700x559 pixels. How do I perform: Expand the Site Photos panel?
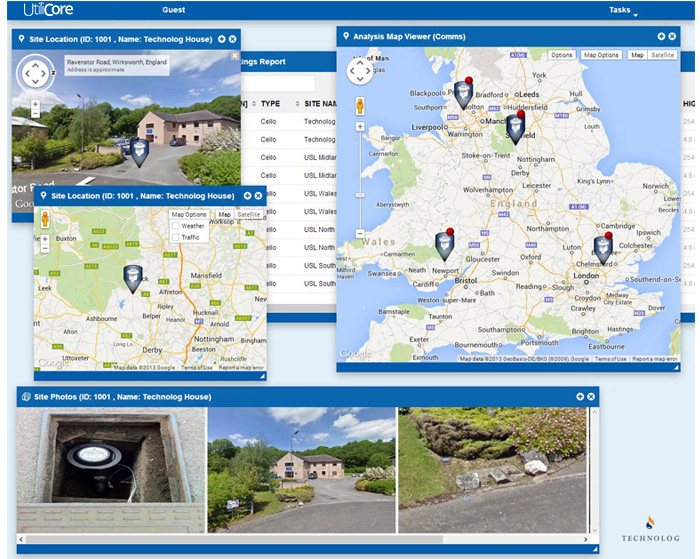tap(580, 396)
